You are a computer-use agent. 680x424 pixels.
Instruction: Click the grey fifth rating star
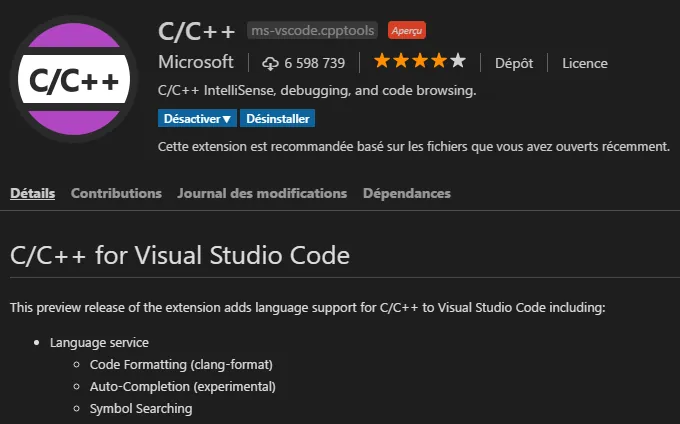[458, 62]
